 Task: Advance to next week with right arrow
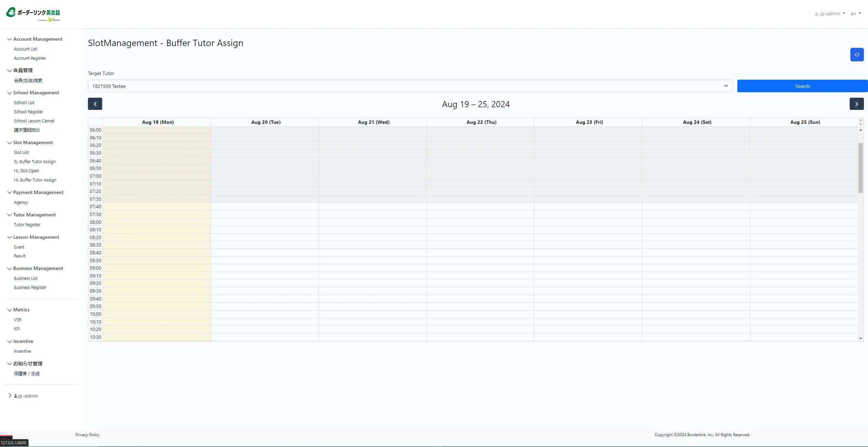click(856, 104)
